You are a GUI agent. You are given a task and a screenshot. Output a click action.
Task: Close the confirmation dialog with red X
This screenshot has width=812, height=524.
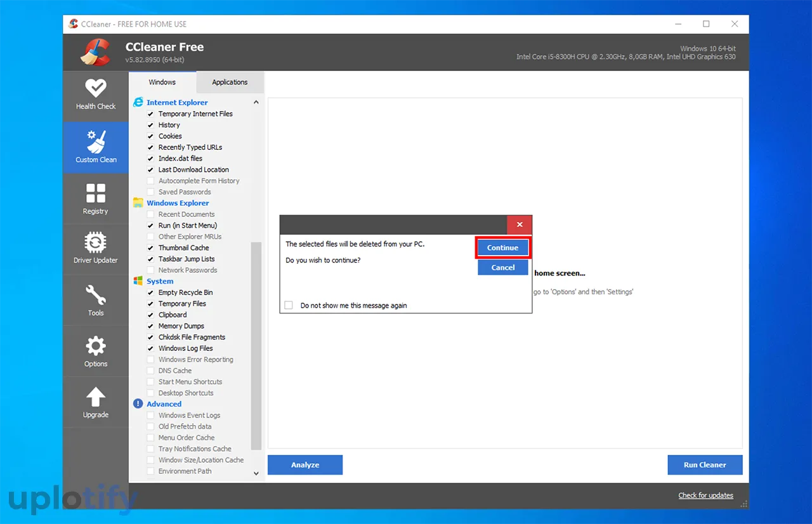point(520,225)
